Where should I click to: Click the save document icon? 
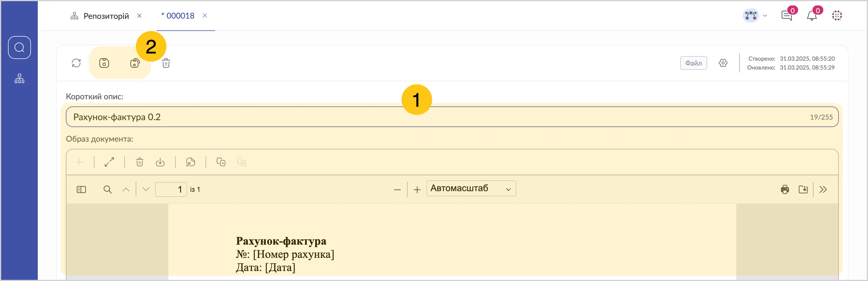point(104,63)
